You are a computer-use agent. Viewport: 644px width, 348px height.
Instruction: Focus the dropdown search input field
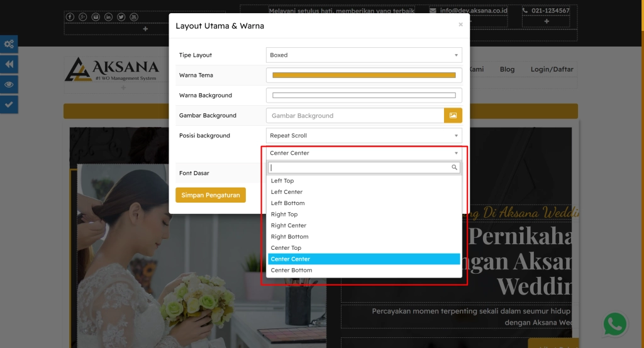360,168
